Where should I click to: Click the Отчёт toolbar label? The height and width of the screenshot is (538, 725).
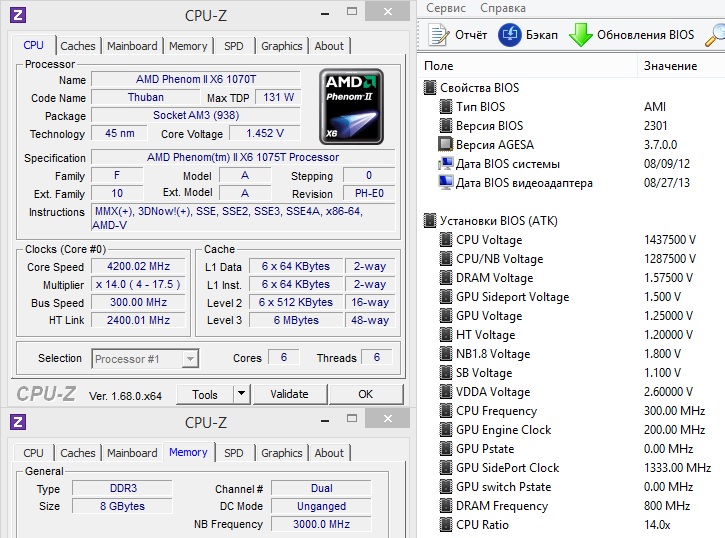tap(471, 35)
